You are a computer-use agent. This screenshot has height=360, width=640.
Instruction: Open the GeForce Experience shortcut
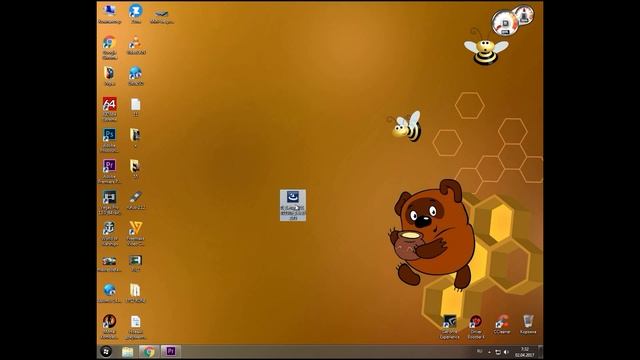click(x=449, y=326)
